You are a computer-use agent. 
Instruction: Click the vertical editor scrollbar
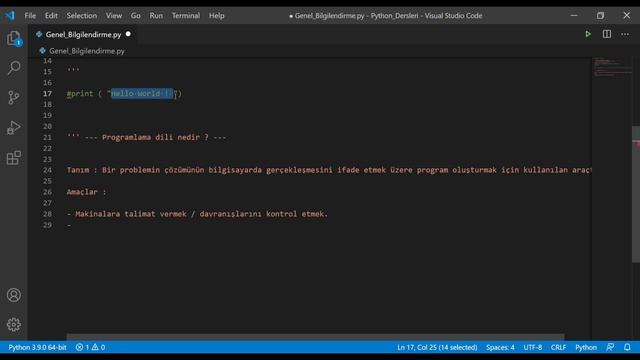(x=636, y=194)
